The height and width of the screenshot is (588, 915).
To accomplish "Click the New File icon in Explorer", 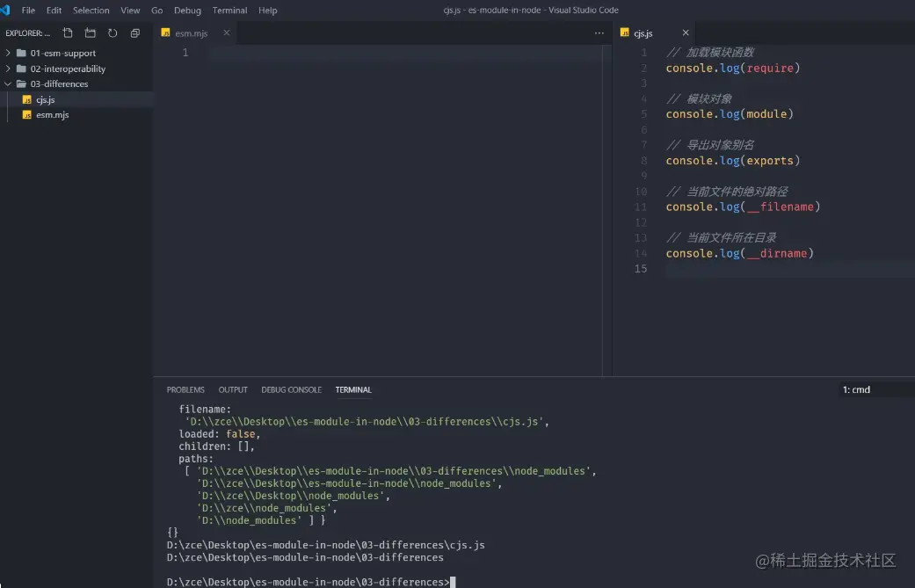I will point(68,33).
